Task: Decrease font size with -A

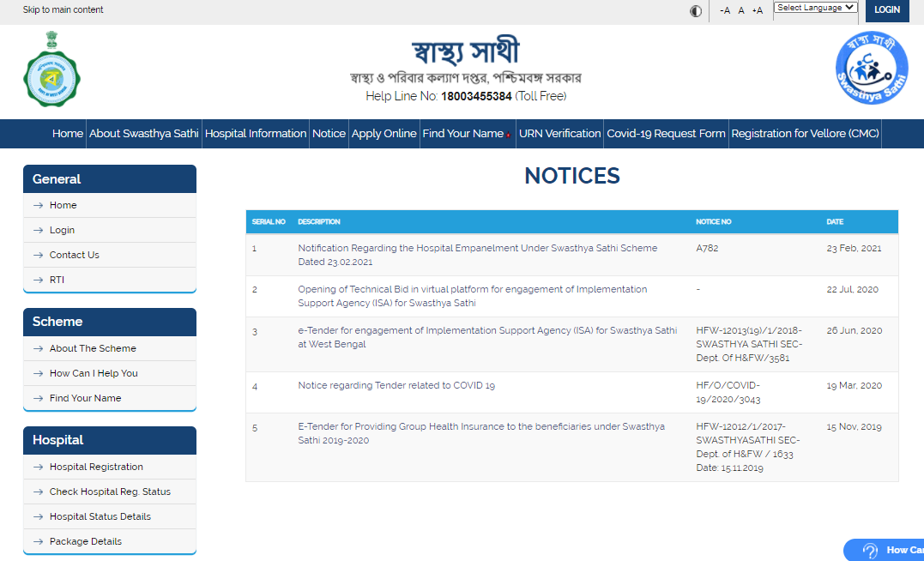Action: point(725,10)
